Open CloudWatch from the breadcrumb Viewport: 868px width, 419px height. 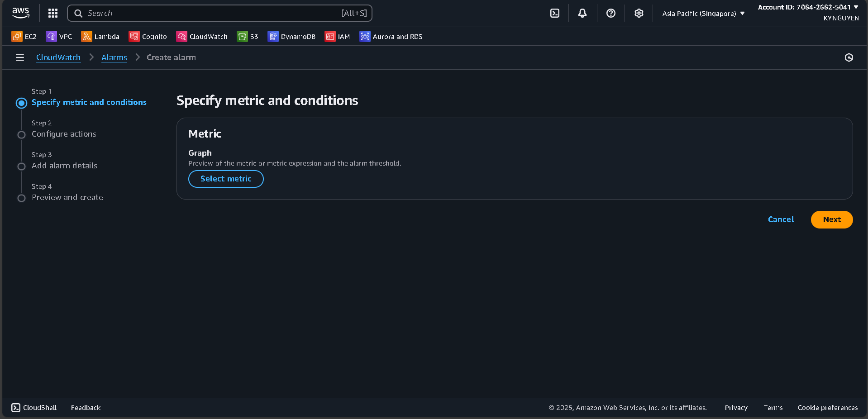click(x=58, y=57)
